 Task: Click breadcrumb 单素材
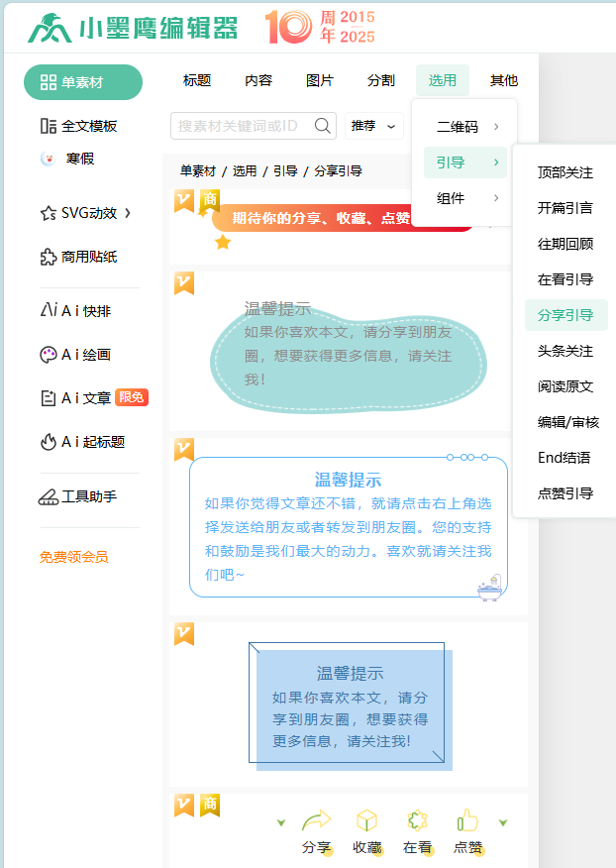pos(198,171)
